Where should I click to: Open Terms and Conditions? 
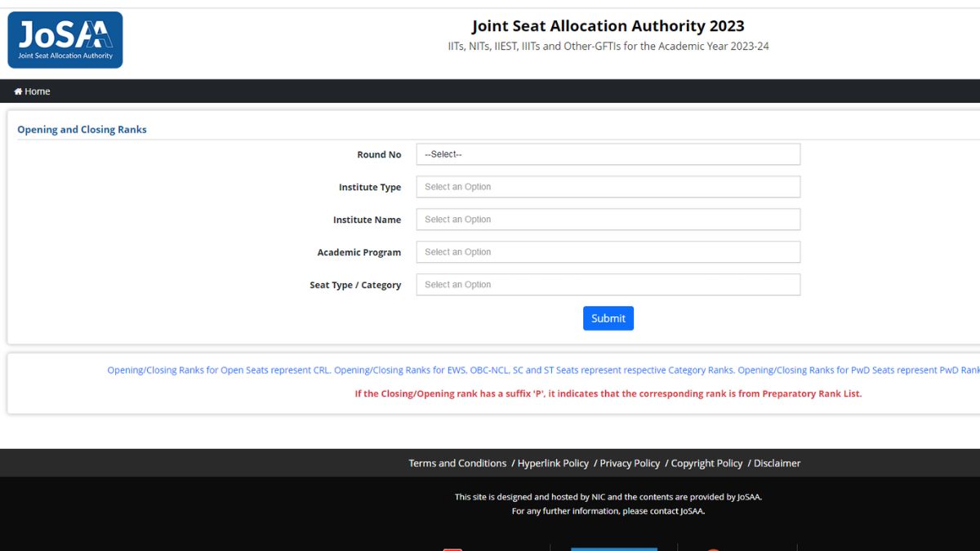(x=457, y=463)
